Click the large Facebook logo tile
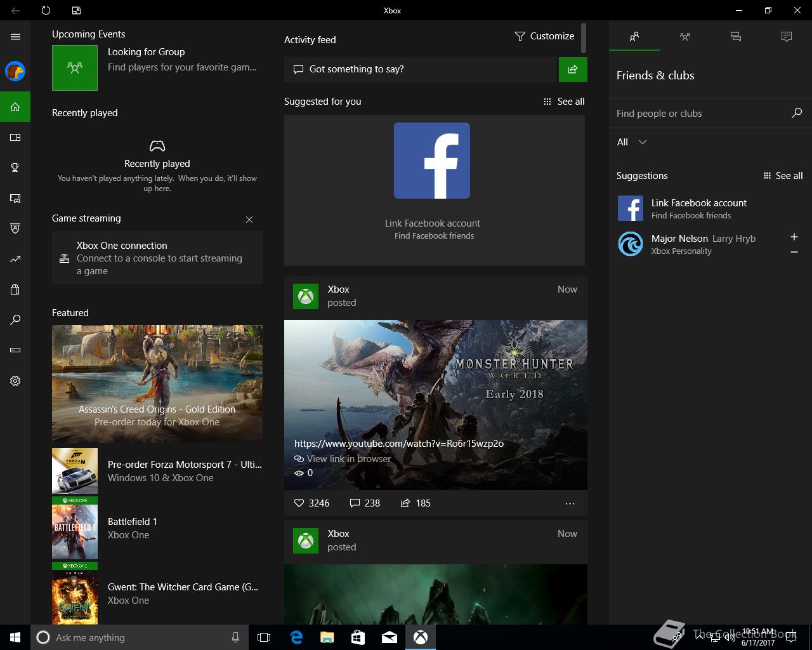The image size is (812, 650). point(432,161)
